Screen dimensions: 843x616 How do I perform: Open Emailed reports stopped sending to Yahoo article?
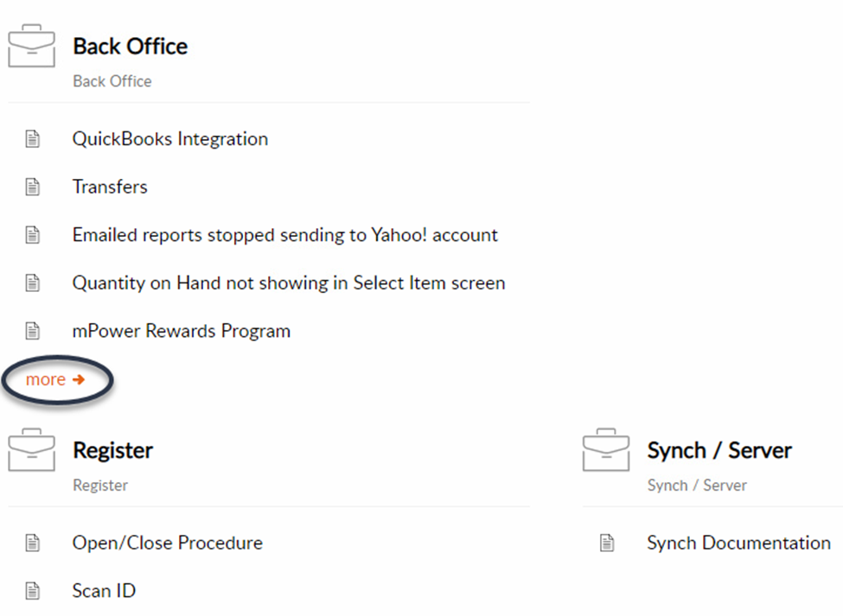pos(285,235)
